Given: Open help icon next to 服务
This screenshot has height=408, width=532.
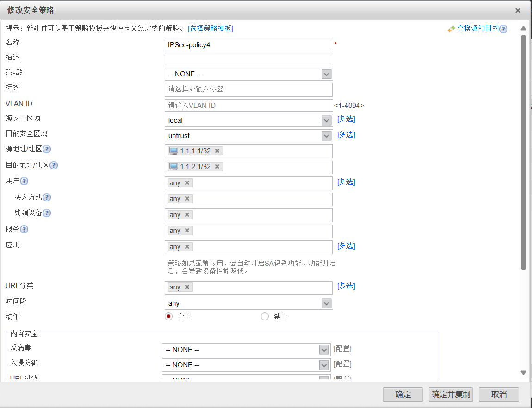Looking at the screenshot, I should tap(24, 229).
